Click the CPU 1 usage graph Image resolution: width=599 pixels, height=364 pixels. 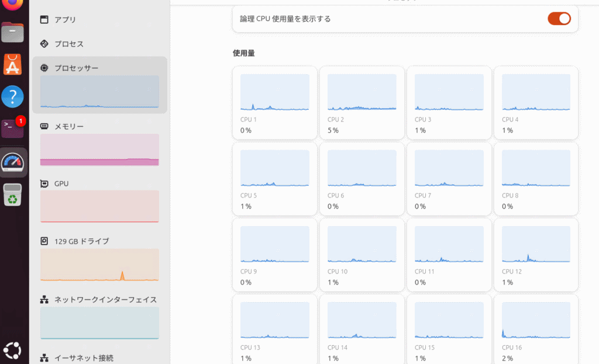coord(274,92)
